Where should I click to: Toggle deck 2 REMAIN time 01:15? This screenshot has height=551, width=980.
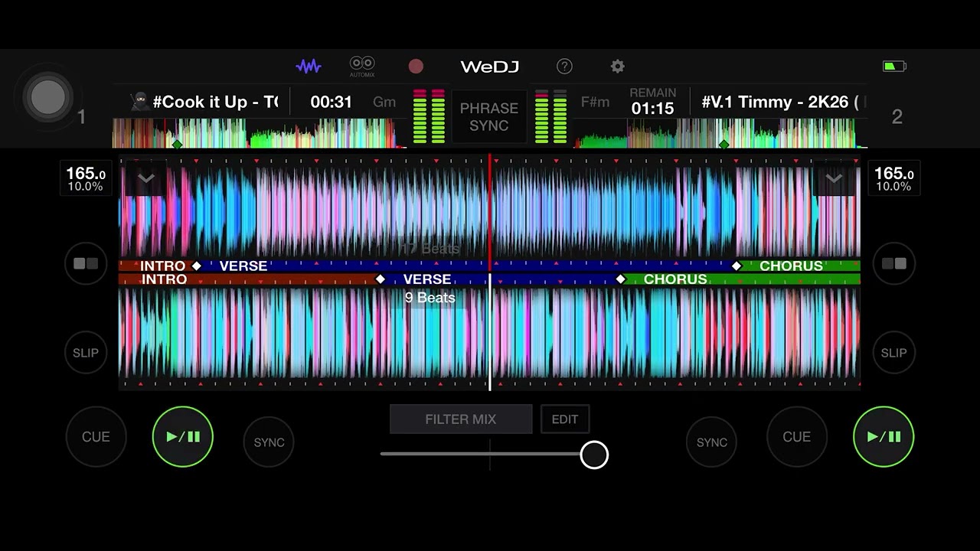(x=652, y=102)
